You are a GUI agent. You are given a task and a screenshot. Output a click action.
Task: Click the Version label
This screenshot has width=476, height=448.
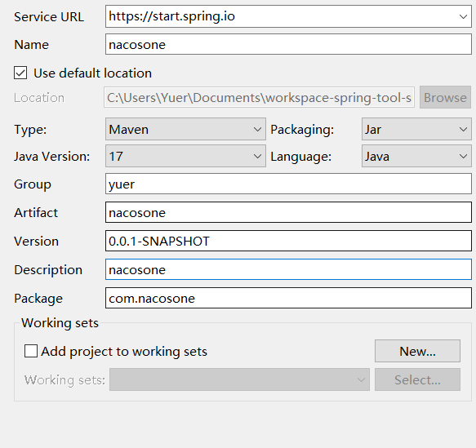click(37, 242)
